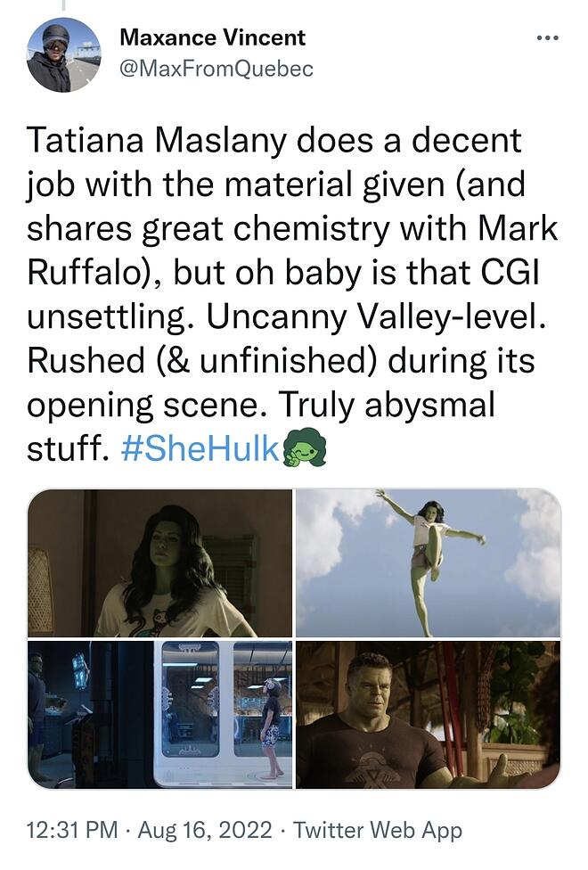The width and height of the screenshot is (588, 870).
Task: Open the She-Hulk cat shirt image
Action: 159,562
